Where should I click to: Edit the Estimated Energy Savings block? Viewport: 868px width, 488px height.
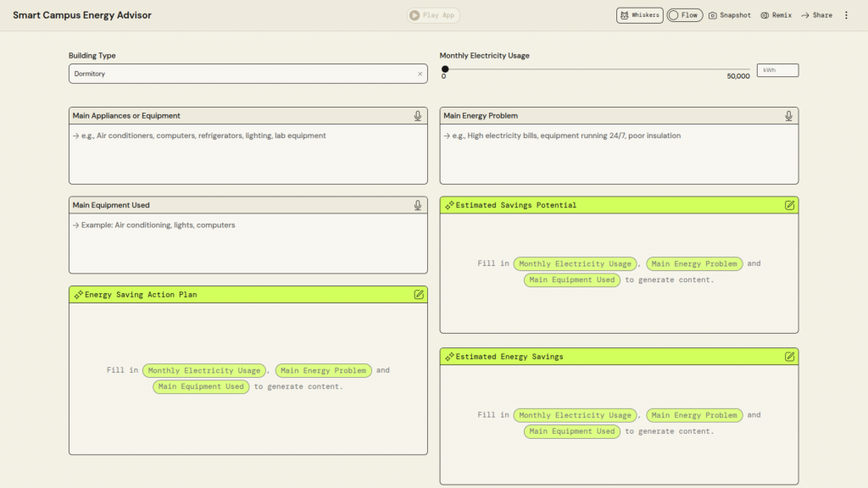[789, 357]
